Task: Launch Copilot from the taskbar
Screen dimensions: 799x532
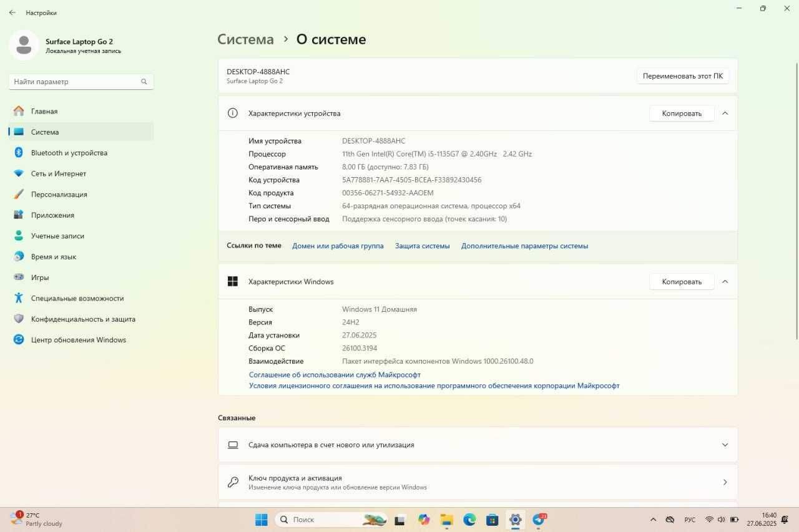Action: click(424, 520)
